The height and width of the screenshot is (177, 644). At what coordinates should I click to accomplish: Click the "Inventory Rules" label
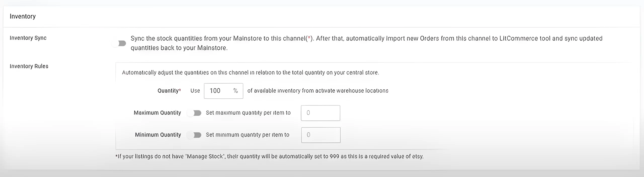(x=29, y=66)
